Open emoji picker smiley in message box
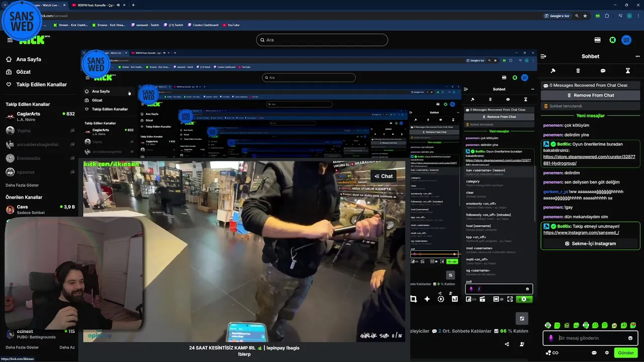The height and width of the screenshot is (362, 644). point(630,338)
